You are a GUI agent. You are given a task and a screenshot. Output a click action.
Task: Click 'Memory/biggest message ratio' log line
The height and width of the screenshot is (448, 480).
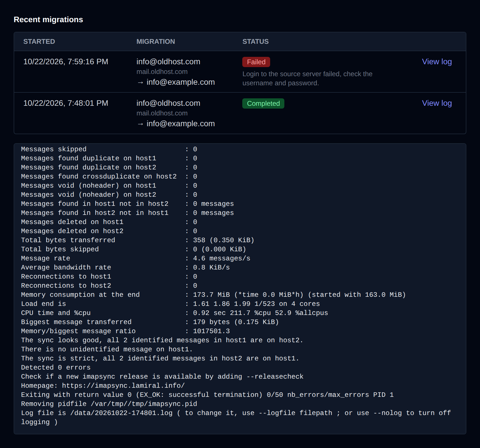(x=125, y=331)
